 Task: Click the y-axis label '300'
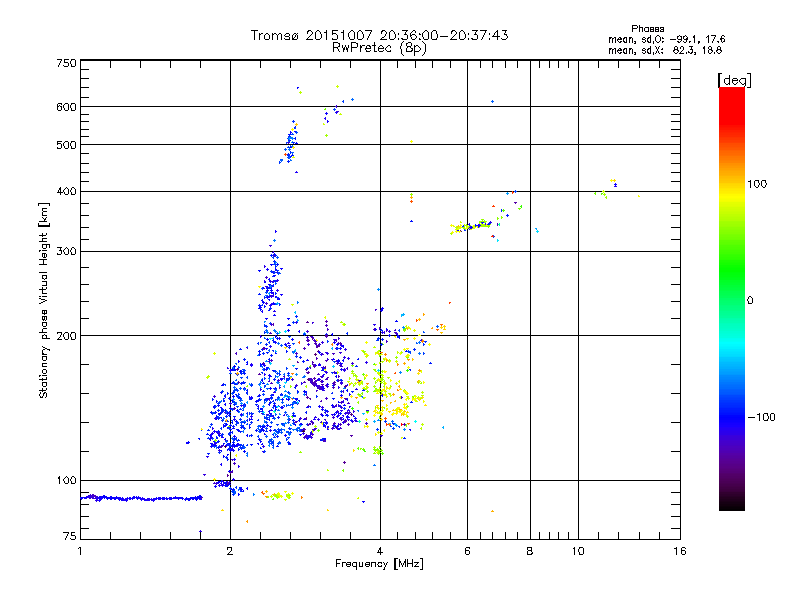[x=66, y=252]
